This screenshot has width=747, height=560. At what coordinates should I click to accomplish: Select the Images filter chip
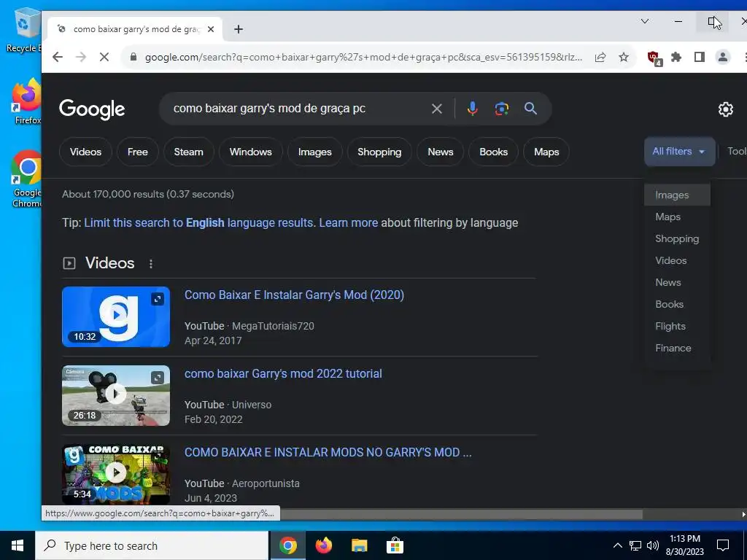coord(315,152)
